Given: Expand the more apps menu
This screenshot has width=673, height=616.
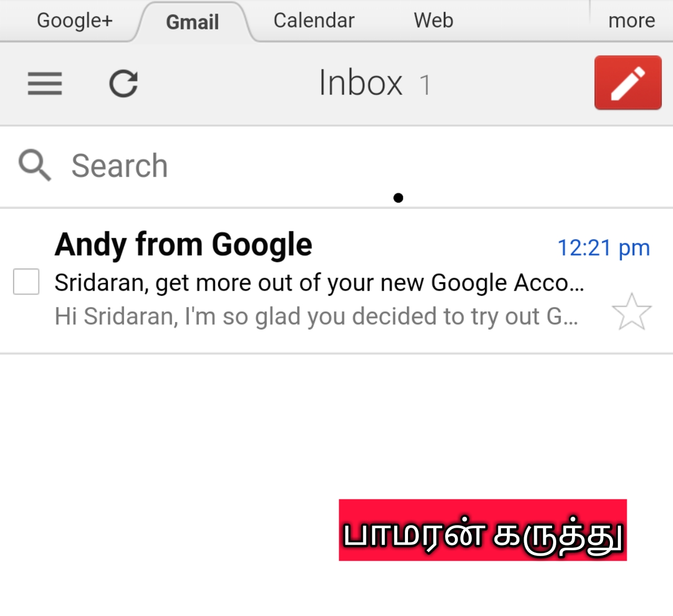Looking at the screenshot, I should pyautogui.click(x=631, y=20).
